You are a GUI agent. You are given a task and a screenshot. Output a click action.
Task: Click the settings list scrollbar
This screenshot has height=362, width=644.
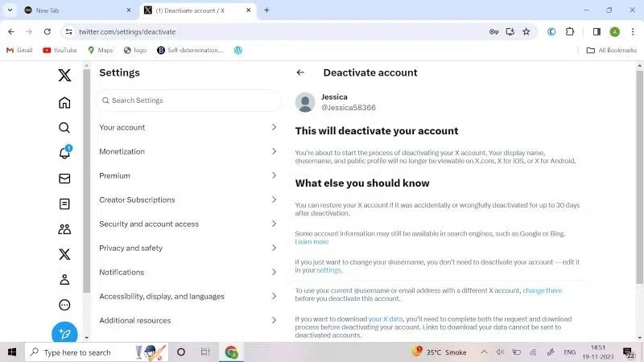click(x=87, y=180)
